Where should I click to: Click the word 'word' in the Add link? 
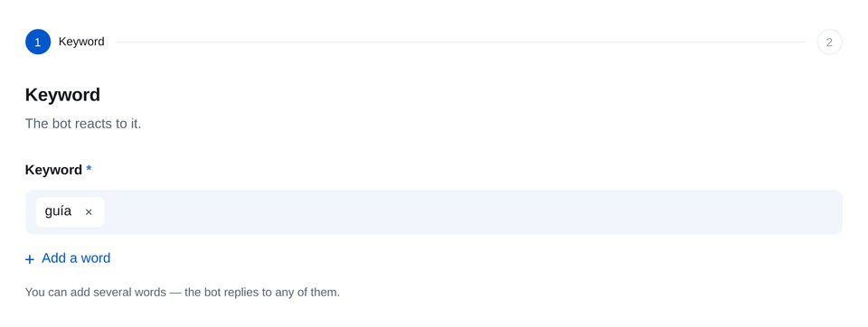click(x=96, y=258)
